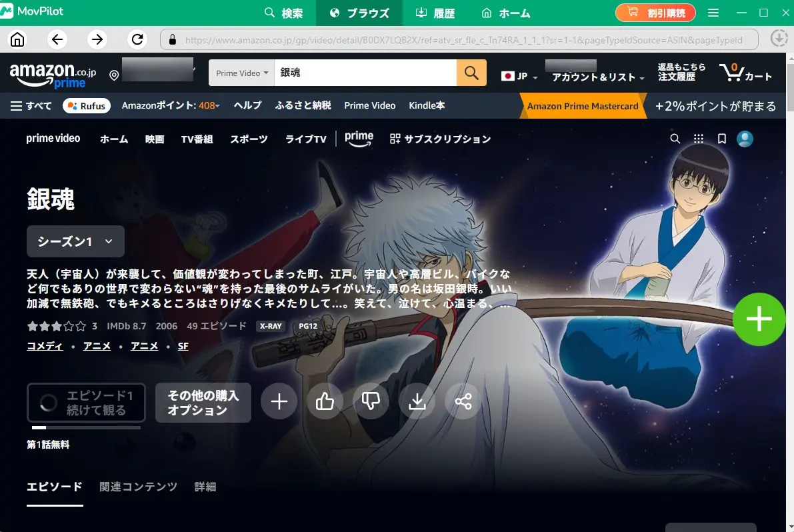Open the 履歴 history tab

435,13
